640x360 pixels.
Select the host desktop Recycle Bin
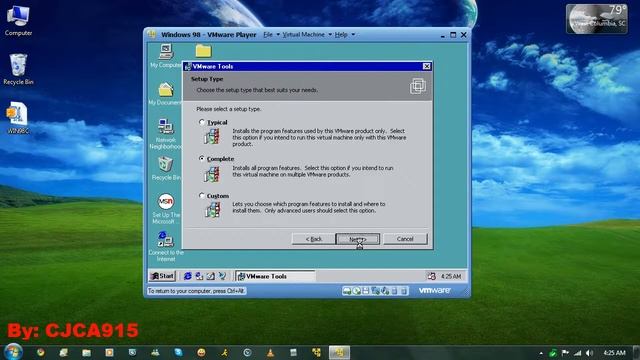click(x=18, y=69)
